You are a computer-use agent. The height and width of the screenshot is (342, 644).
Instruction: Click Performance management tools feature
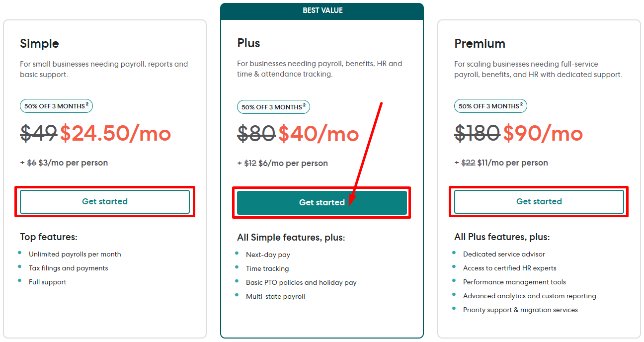point(514,282)
